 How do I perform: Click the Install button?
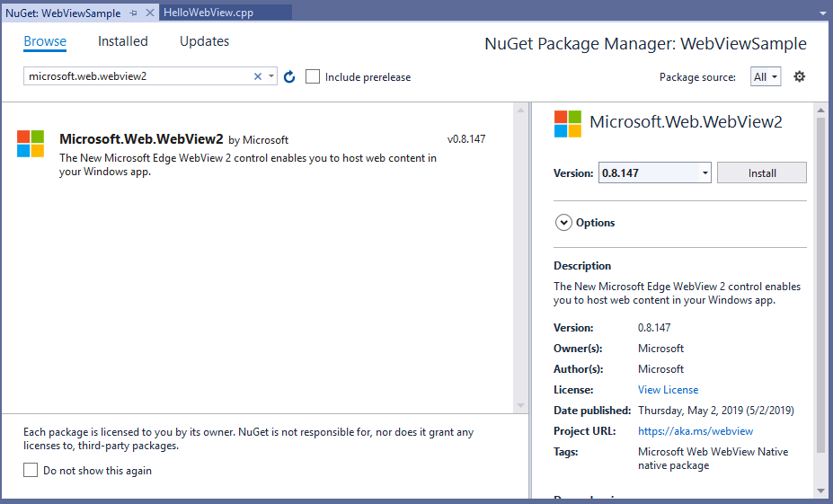pyautogui.click(x=761, y=172)
